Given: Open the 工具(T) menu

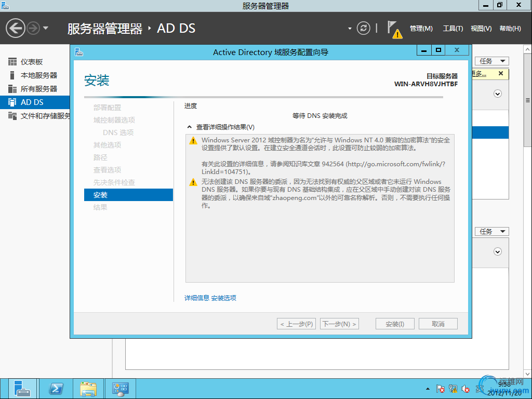Looking at the screenshot, I should click(x=453, y=29).
